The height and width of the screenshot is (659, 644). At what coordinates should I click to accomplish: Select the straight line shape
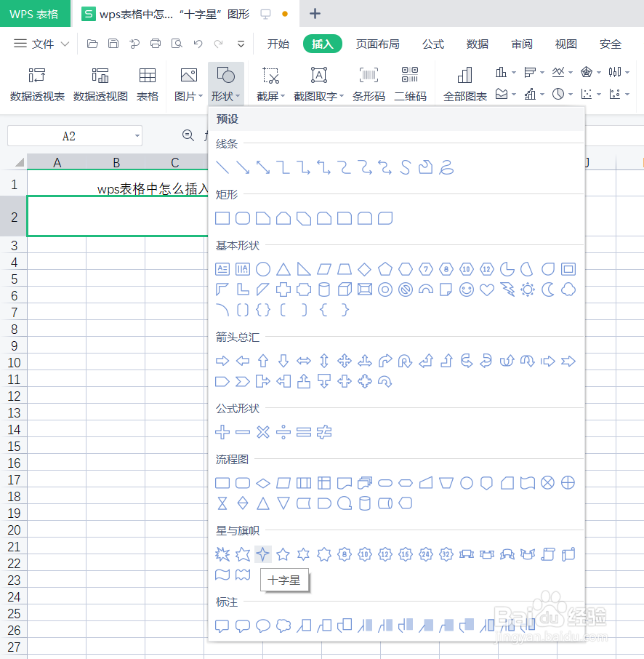(222, 167)
